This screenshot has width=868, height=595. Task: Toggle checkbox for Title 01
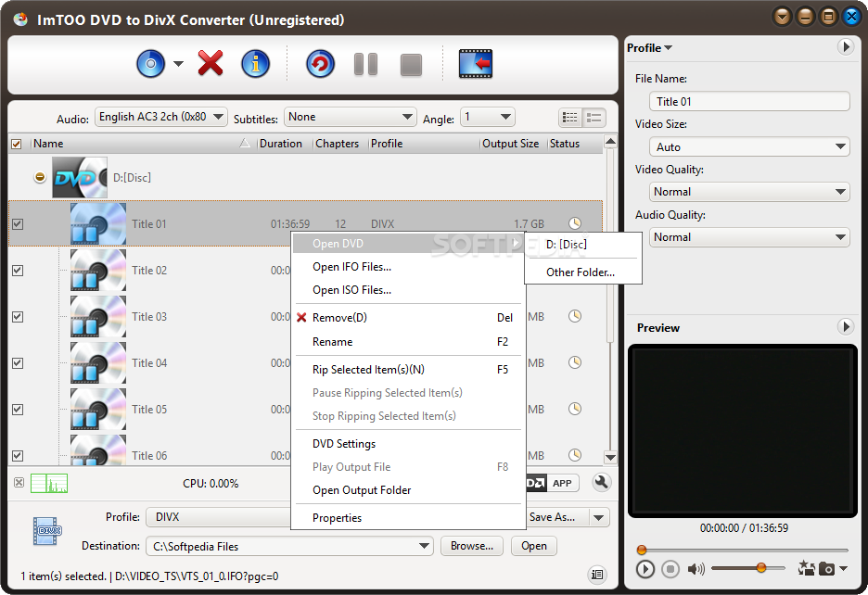pos(18,224)
